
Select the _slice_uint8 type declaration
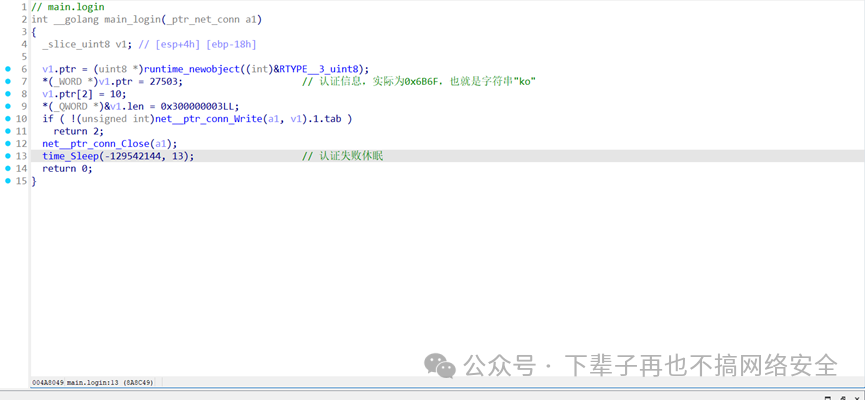76,45
